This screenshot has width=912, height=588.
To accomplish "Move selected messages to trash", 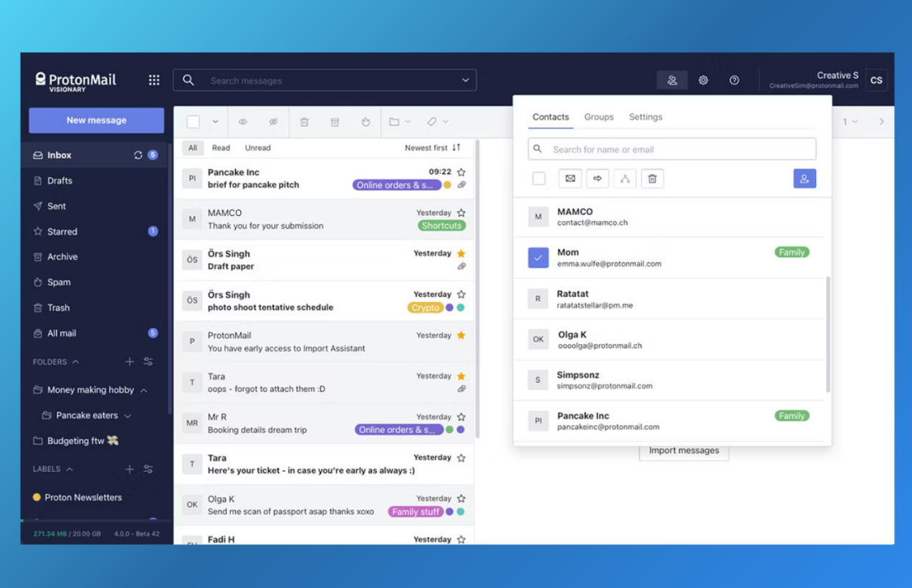I will tap(304, 121).
